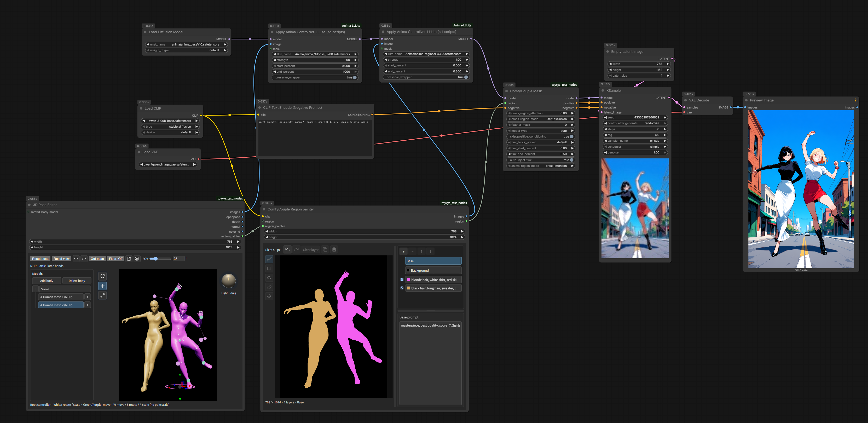Open sampler_name er_sde dropdown
The height and width of the screenshot is (423, 868).
click(x=635, y=141)
